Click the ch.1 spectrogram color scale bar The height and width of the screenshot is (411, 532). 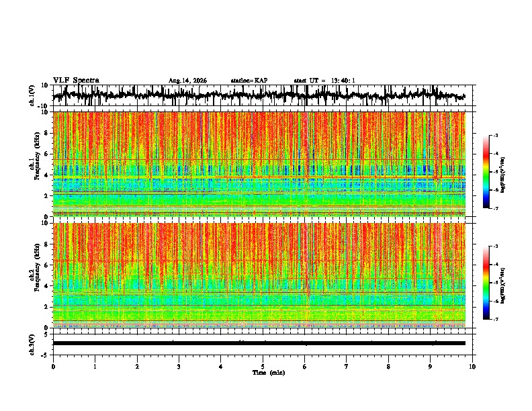pyautogui.click(x=486, y=172)
